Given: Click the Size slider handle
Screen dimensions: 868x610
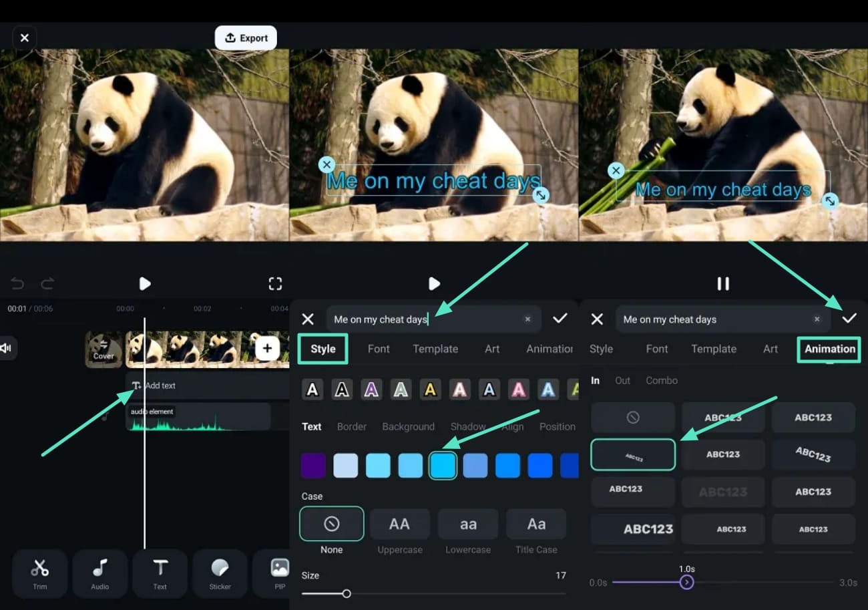Looking at the screenshot, I should pyautogui.click(x=347, y=593).
